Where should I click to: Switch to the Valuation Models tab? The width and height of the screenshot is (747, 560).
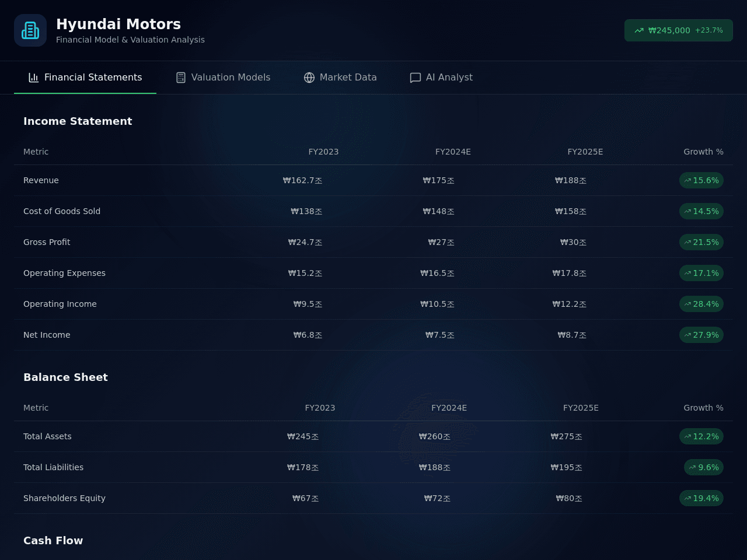[x=223, y=78]
